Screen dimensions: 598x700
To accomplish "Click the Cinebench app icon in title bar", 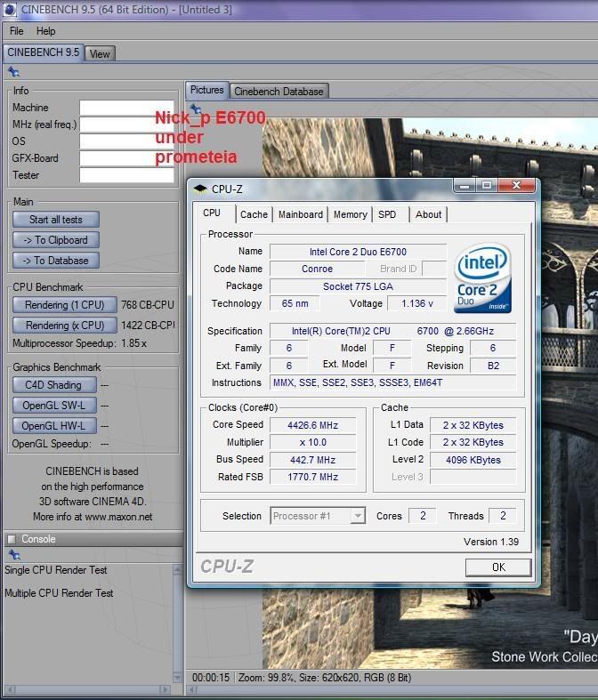I will click(x=9, y=10).
